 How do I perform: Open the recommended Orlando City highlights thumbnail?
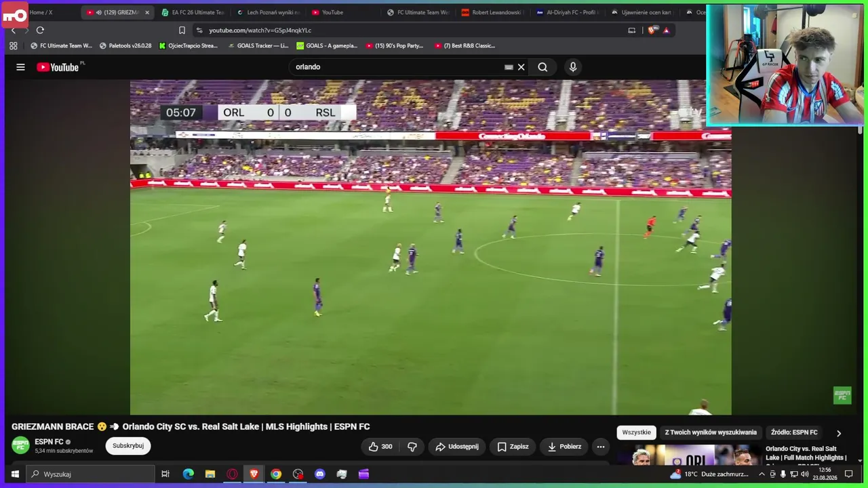[688, 455]
